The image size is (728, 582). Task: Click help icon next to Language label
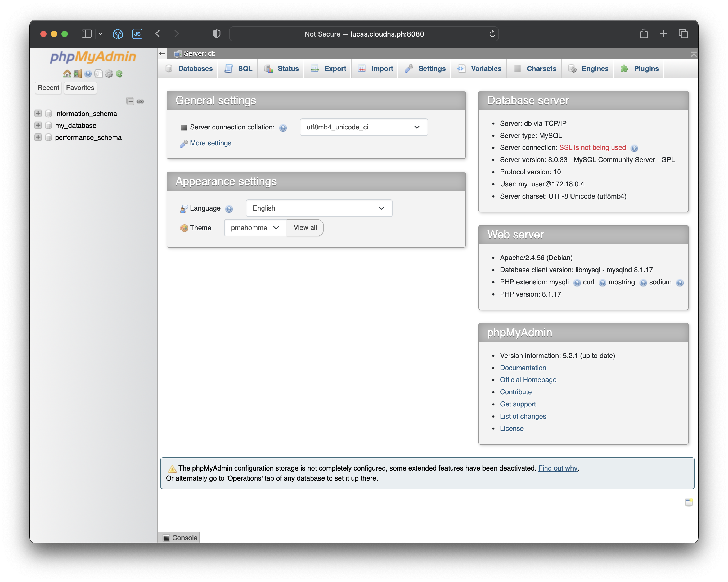(x=229, y=209)
